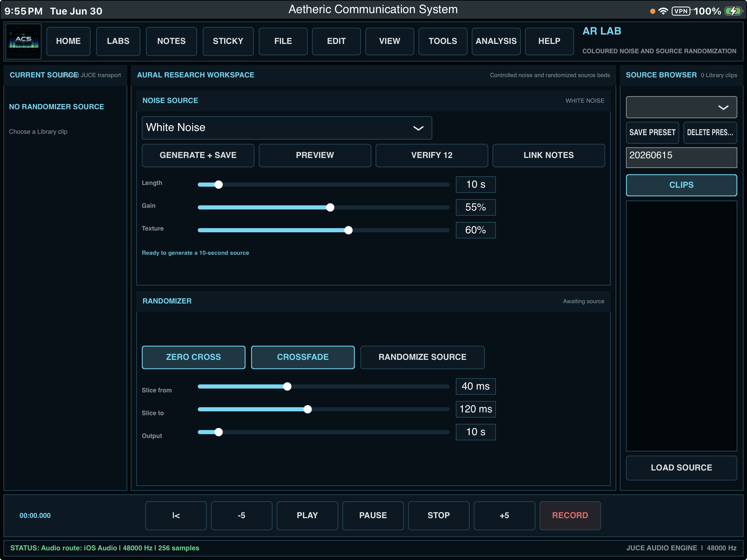747x560 pixels.
Task: Click the PREVIEW button
Action: coord(315,156)
